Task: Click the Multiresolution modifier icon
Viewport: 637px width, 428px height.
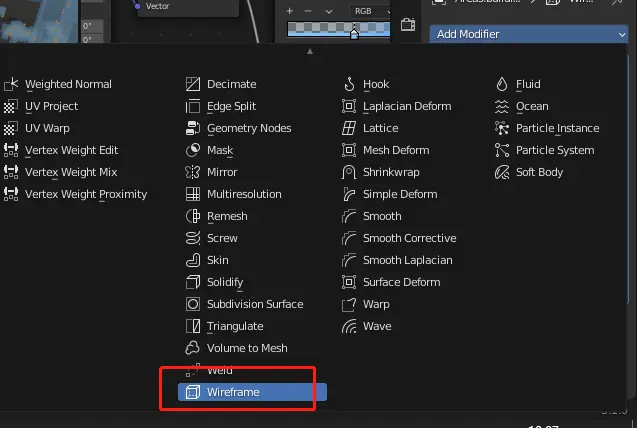Action: (x=193, y=194)
